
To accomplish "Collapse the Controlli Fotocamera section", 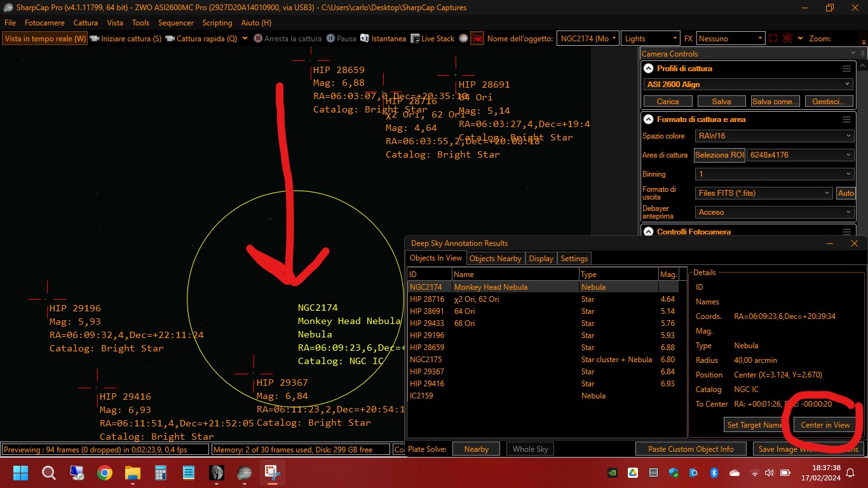I will [x=648, y=232].
